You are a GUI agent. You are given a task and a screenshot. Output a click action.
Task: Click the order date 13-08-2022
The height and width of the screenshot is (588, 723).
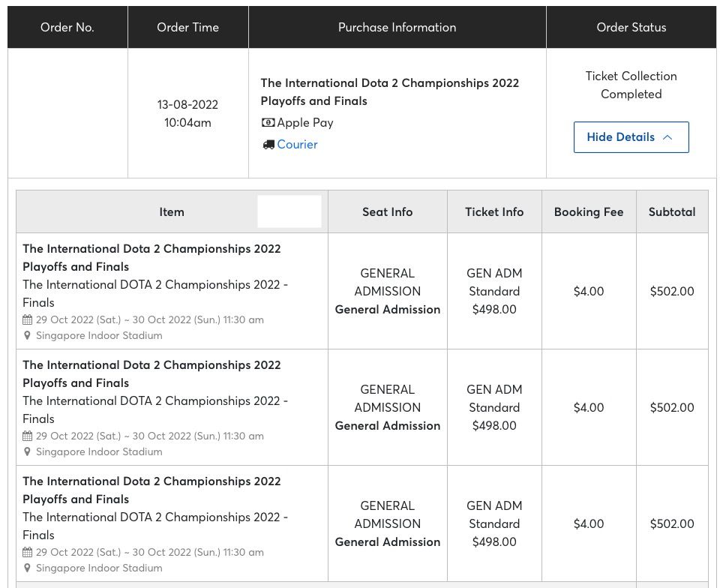tap(187, 105)
